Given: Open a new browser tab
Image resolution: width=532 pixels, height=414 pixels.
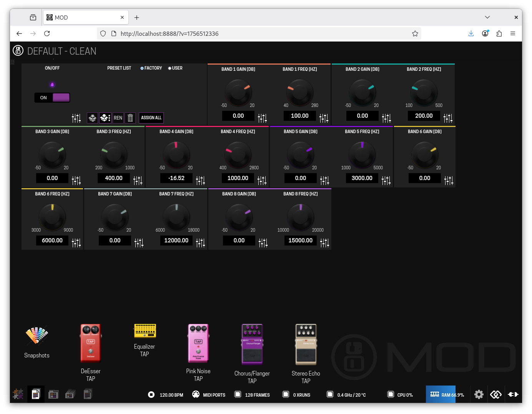Looking at the screenshot, I should click(136, 17).
